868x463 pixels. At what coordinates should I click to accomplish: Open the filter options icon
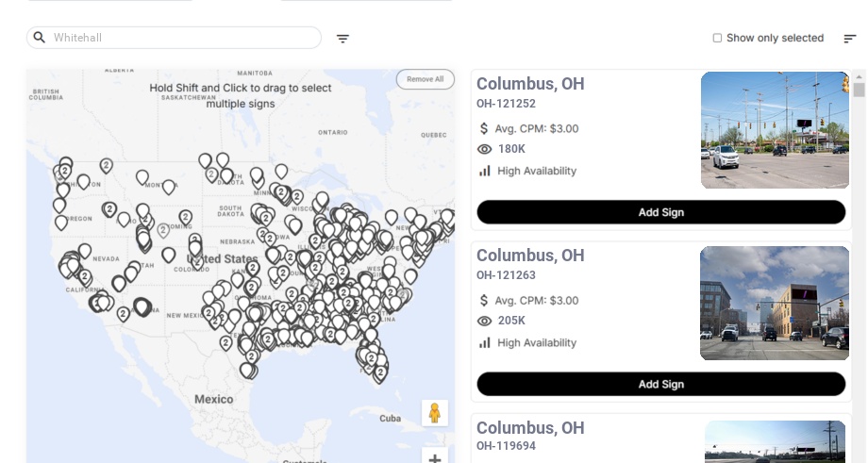point(342,39)
